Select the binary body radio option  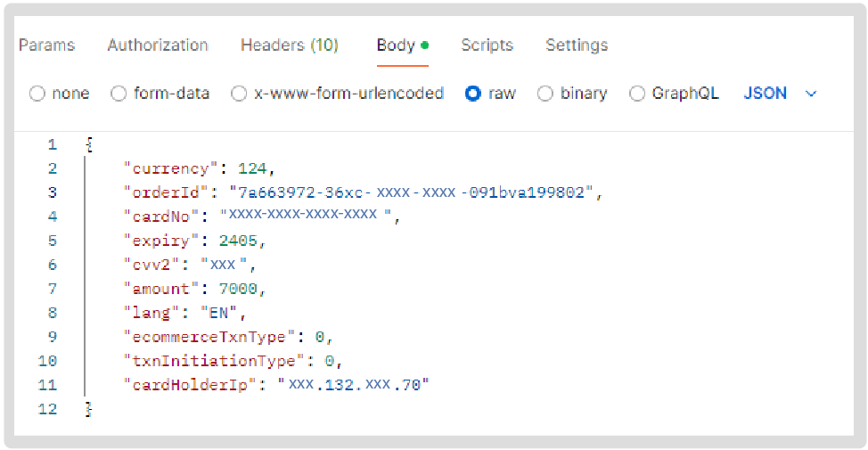[545, 94]
